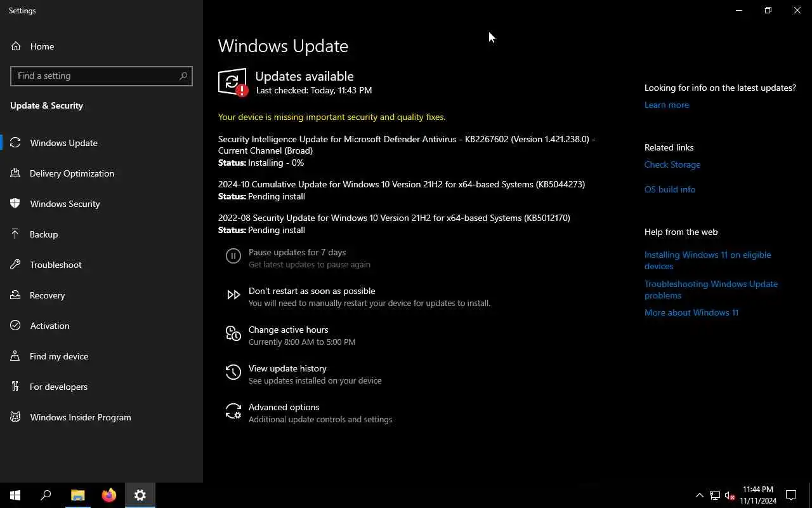Click the network tray icon
812x508 pixels.
[x=715, y=495]
